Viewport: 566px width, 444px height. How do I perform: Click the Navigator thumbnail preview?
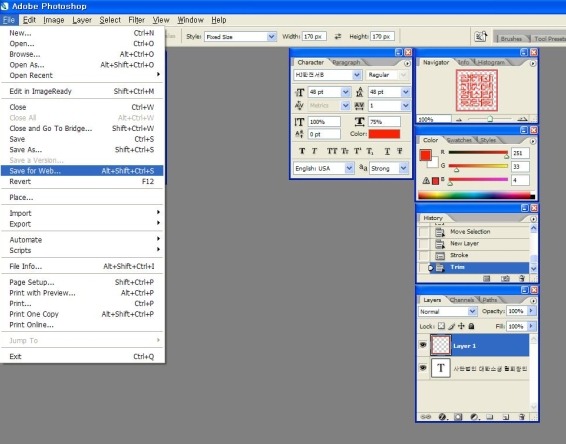[476, 91]
